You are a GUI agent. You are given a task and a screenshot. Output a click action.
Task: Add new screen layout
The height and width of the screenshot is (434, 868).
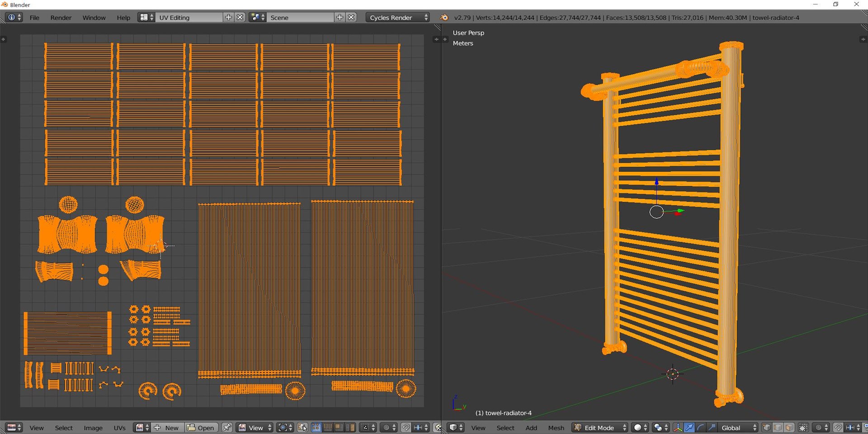pyautogui.click(x=229, y=17)
